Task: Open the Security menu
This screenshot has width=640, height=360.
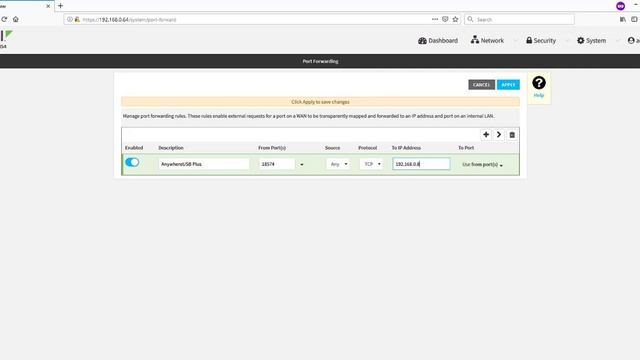Action: pos(541,40)
